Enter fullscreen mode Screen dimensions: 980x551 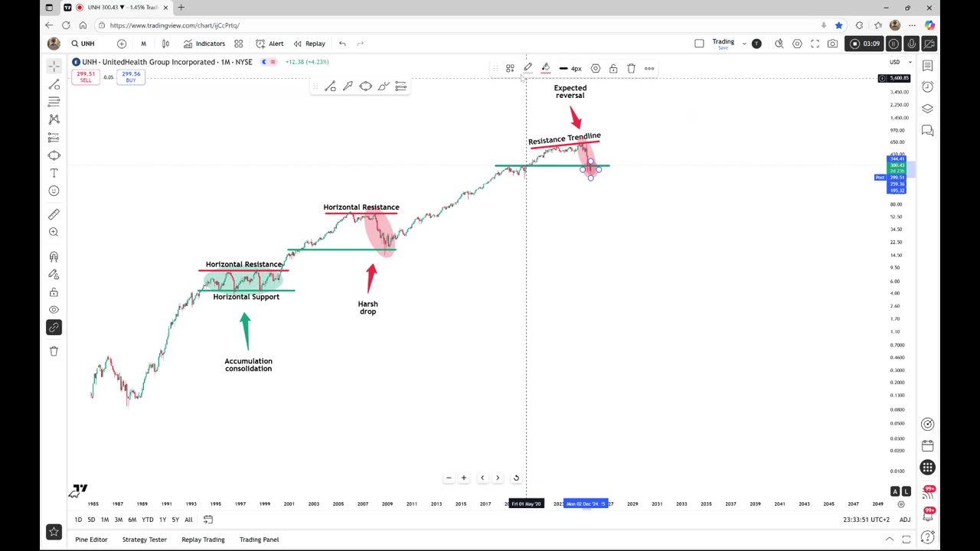815,44
